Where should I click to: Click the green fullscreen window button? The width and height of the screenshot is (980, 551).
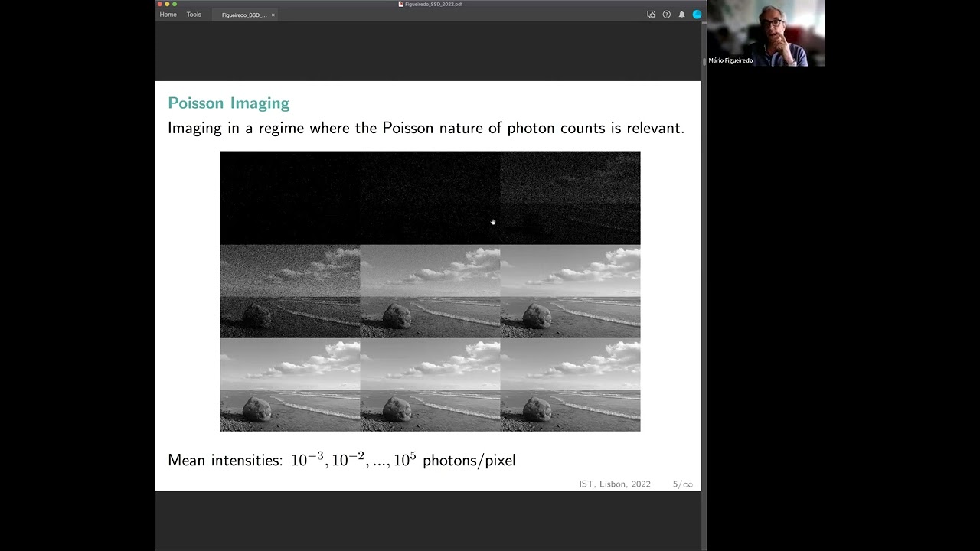(x=175, y=4)
